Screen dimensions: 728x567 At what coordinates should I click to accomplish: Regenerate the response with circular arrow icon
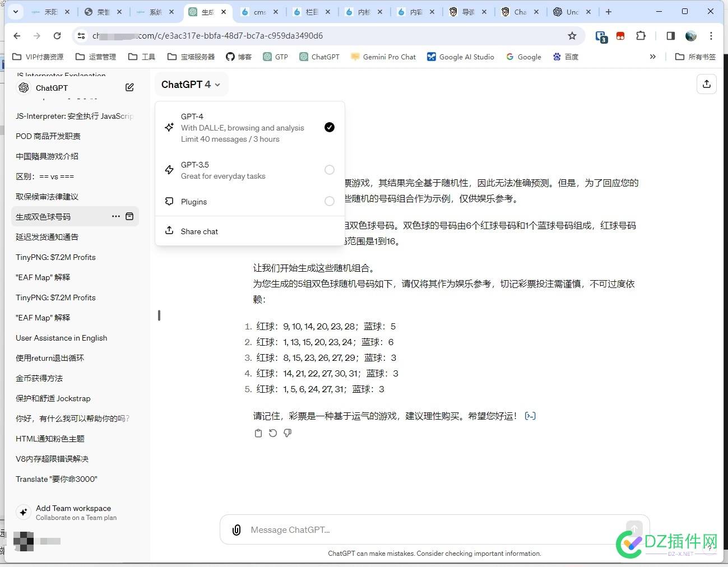coord(273,433)
